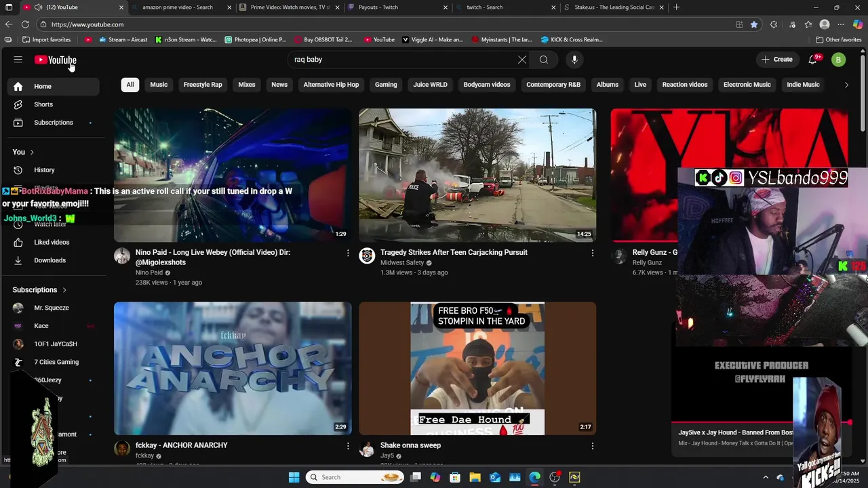Mute the YouTube tab via speaker icon

[38, 7]
